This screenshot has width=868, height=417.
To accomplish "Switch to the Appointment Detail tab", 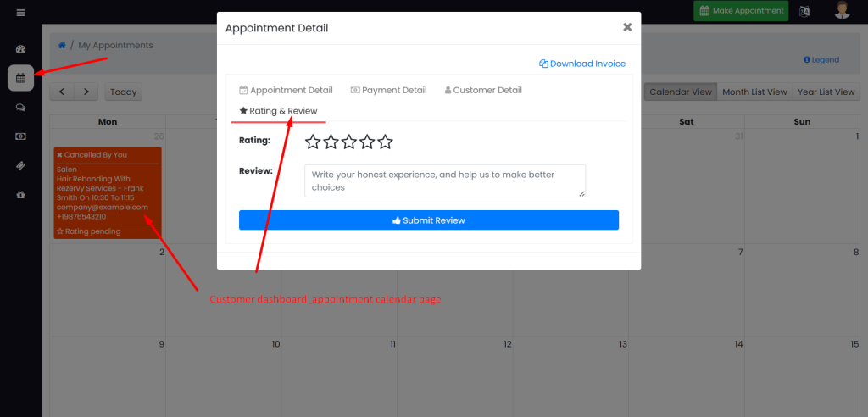I will coord(286,91).
